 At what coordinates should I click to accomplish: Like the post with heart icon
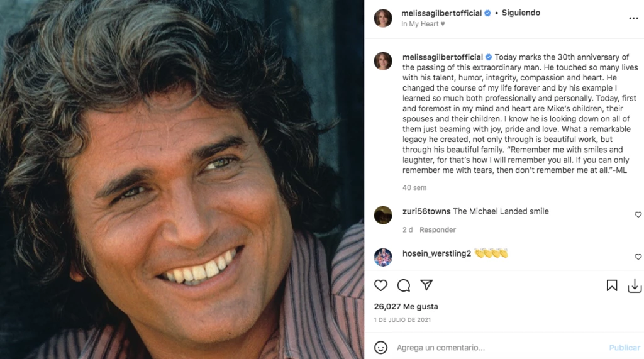(x=381, y=285)
